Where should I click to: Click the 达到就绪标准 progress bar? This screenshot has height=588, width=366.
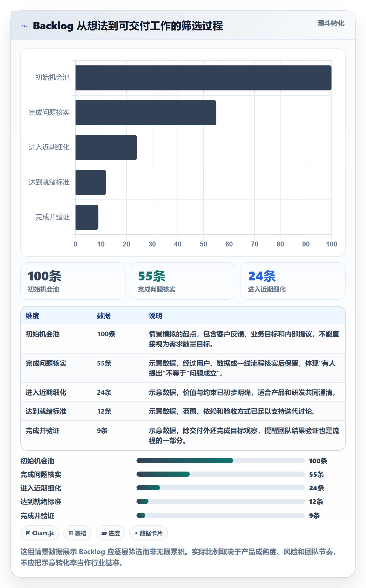[221, 501]
